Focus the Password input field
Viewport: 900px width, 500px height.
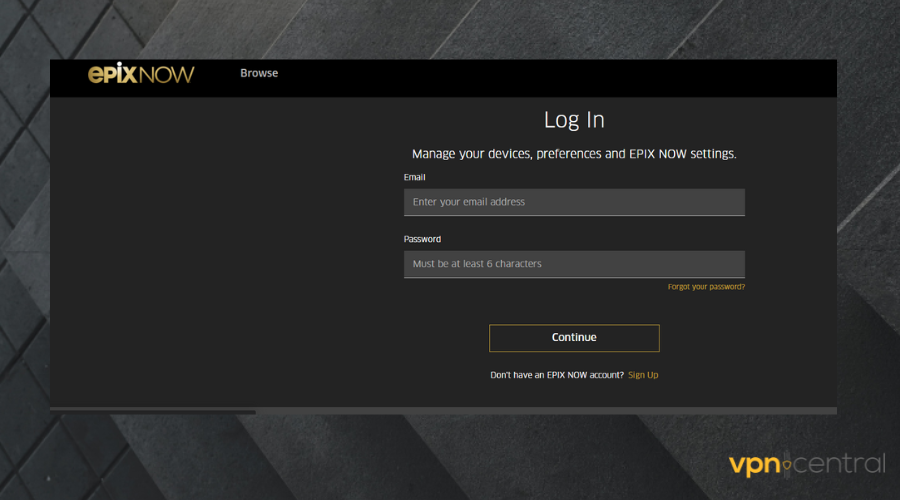(x=574, y=264)
